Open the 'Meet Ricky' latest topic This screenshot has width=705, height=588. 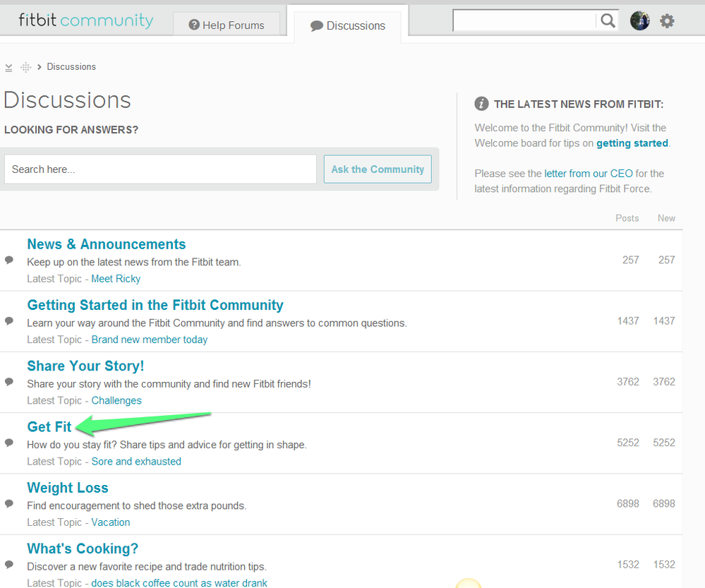click(x=116, y=279)
